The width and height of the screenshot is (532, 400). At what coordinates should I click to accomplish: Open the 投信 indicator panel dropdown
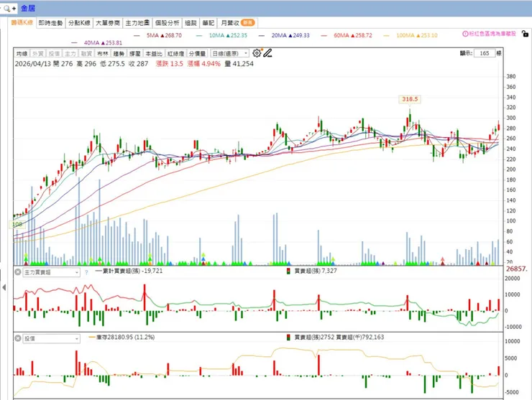tap(51, 338)
